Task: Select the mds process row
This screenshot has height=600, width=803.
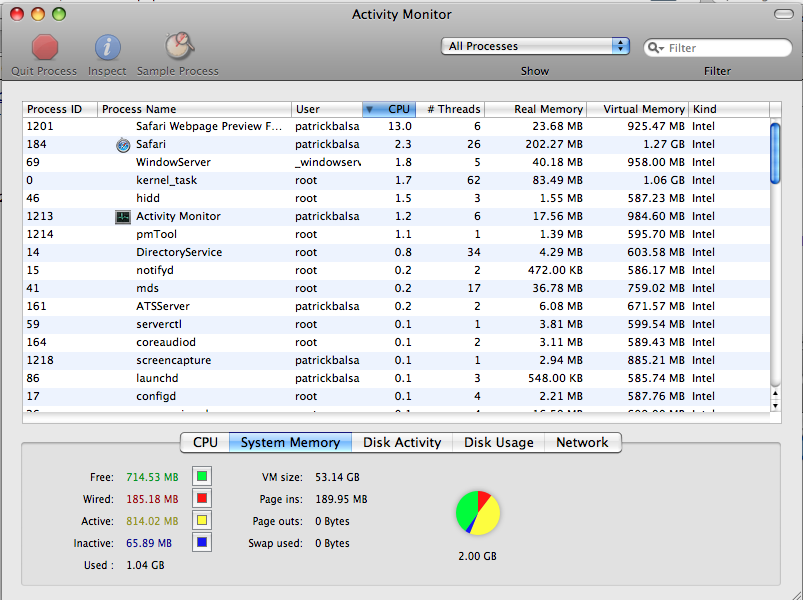Action: pyautogui.click(x=396, y=288)
